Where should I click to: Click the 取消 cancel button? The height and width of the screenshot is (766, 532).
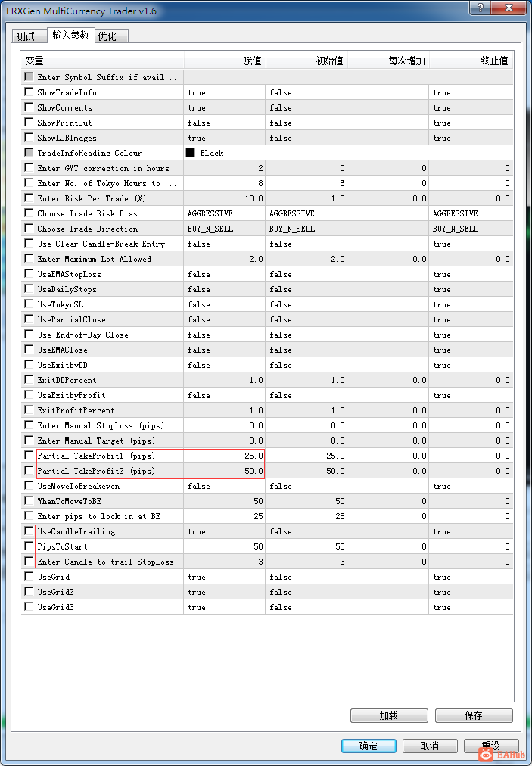pyautogui.click(x=430, y=746)
